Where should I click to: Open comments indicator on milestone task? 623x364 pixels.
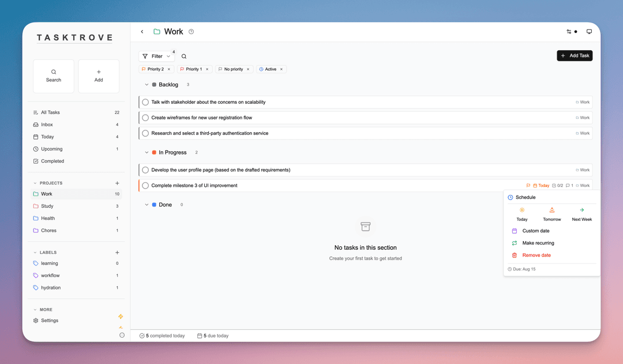coord(569,186)
